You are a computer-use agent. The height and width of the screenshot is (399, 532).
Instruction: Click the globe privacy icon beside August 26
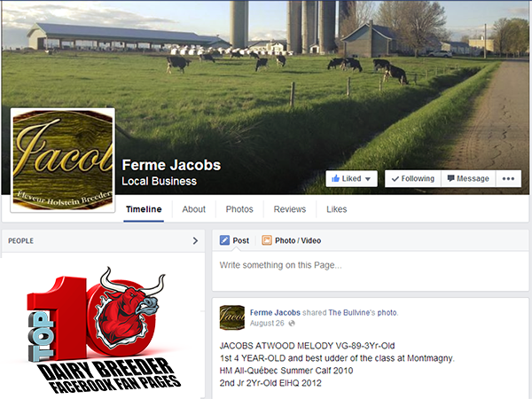click(x=292, y=324)
